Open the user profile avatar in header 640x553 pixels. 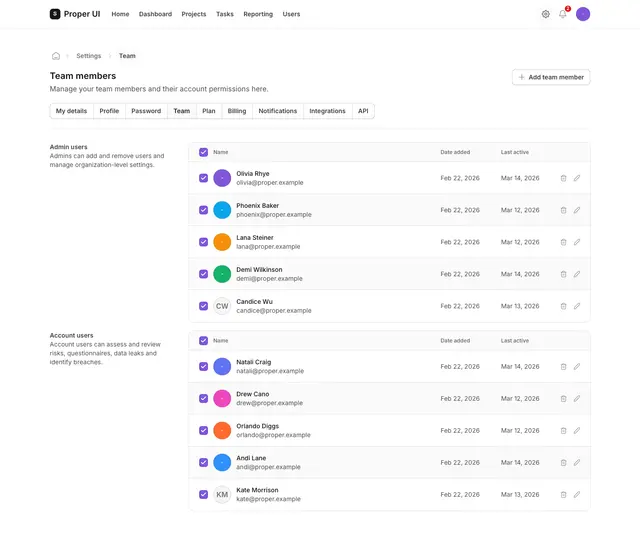pos(583,14)
